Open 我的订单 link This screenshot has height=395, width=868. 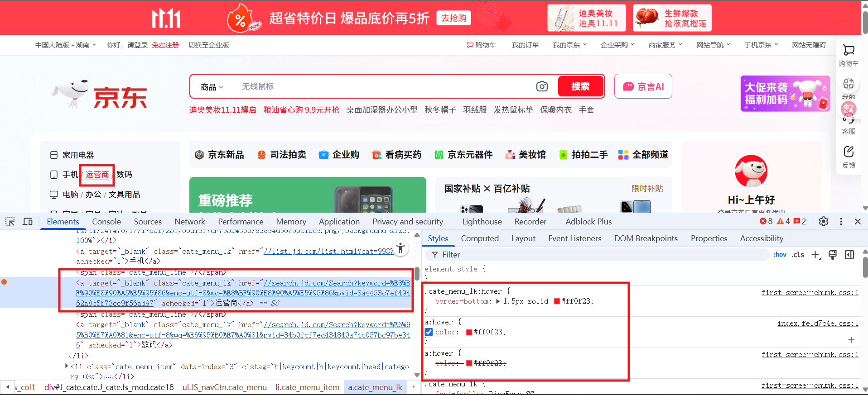click(525, 45)
